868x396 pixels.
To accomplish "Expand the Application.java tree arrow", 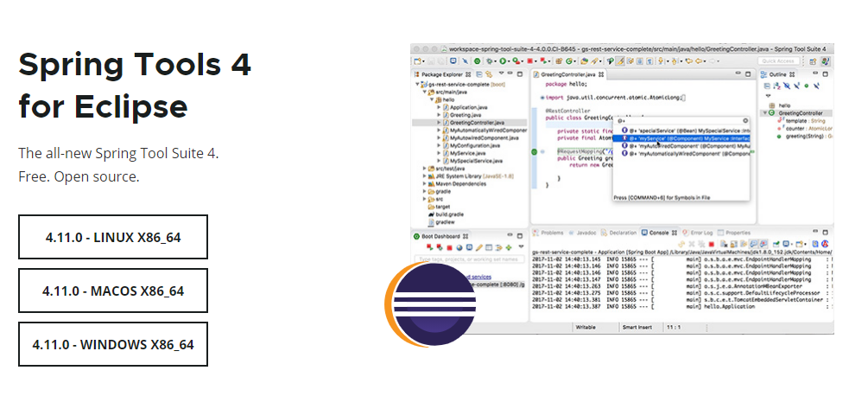I will click(439, 107).
